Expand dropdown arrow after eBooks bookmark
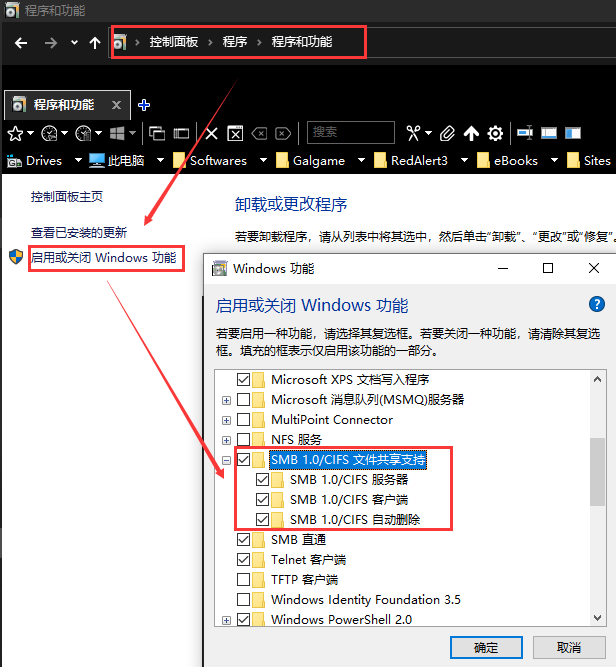This screenshot has width=616, height=667. [554, 160]
